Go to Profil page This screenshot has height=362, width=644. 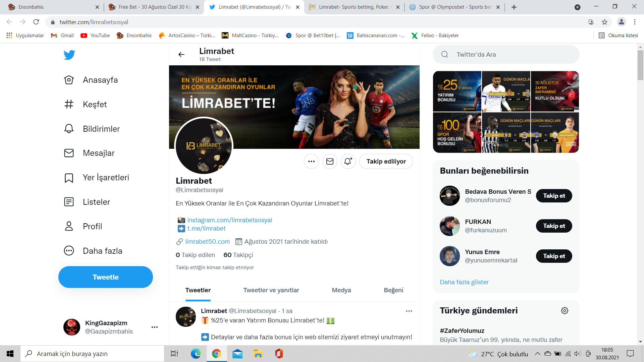[83, 227]
